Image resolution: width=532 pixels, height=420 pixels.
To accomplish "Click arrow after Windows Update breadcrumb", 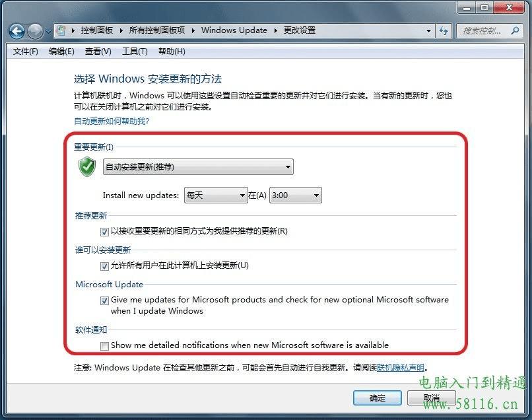I will click(x=276, y=30).
